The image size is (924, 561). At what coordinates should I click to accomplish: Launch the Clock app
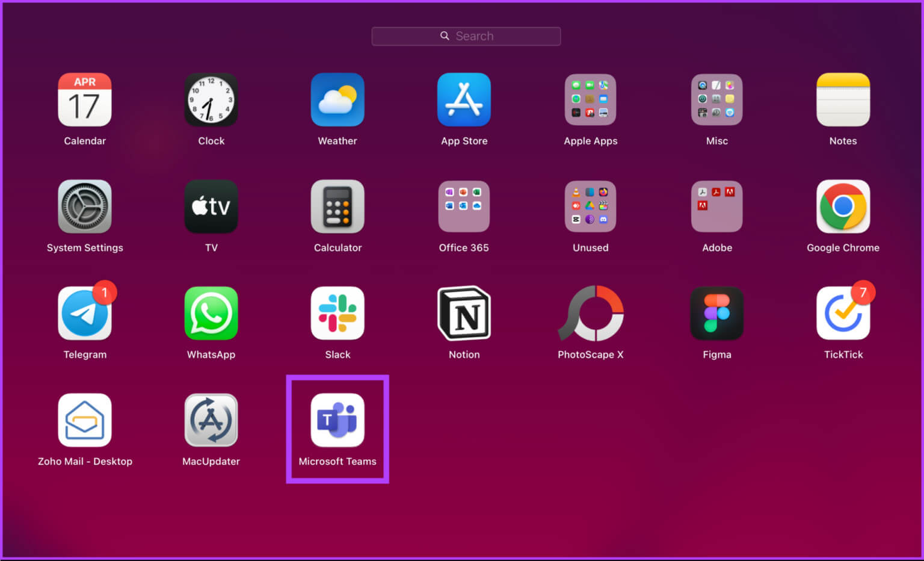[211, 100]
